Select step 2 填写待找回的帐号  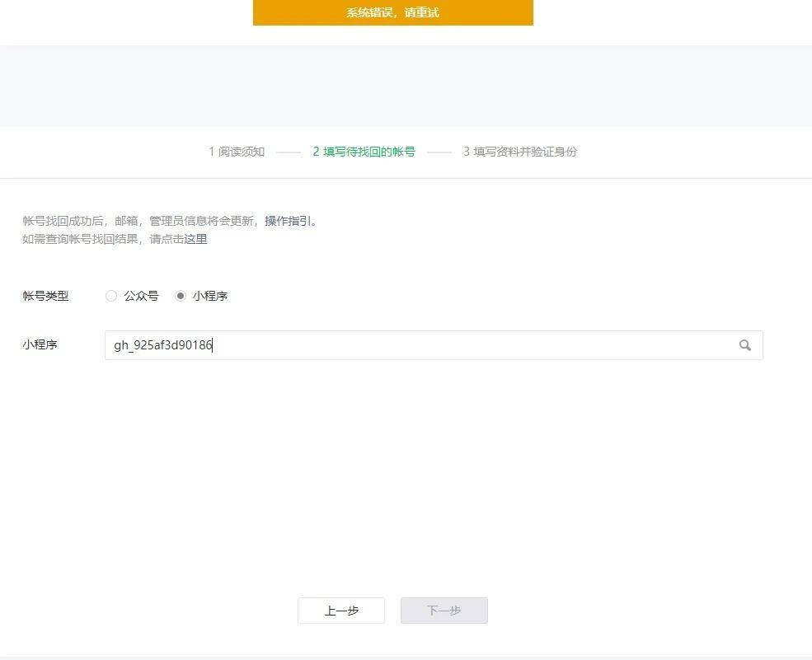click(x=364, y=152)
